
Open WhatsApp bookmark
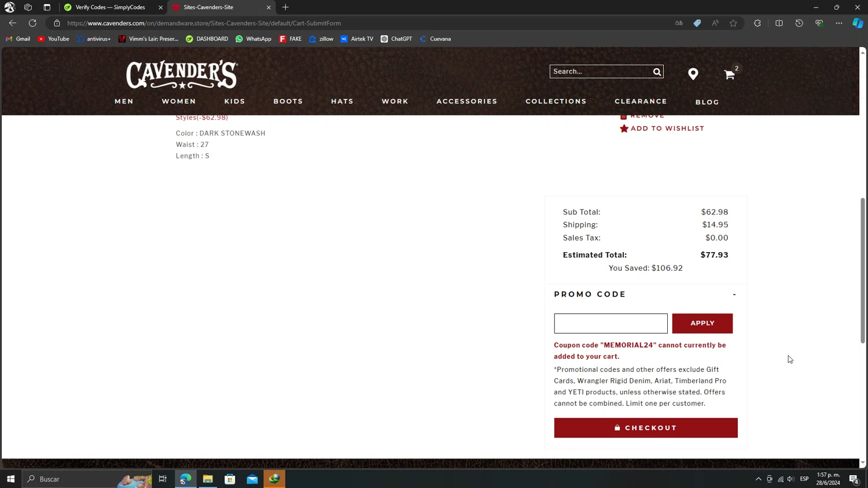253,39
